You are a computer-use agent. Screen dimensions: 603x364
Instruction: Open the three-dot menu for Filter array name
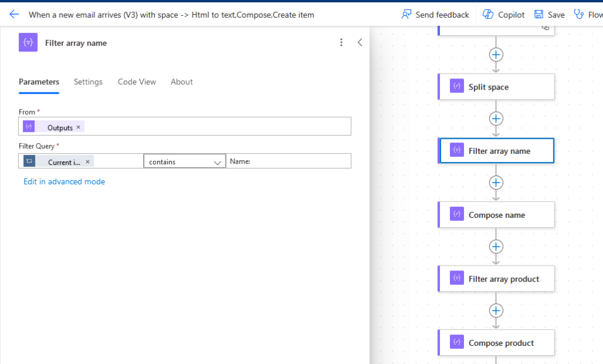[x=341, y=42]
